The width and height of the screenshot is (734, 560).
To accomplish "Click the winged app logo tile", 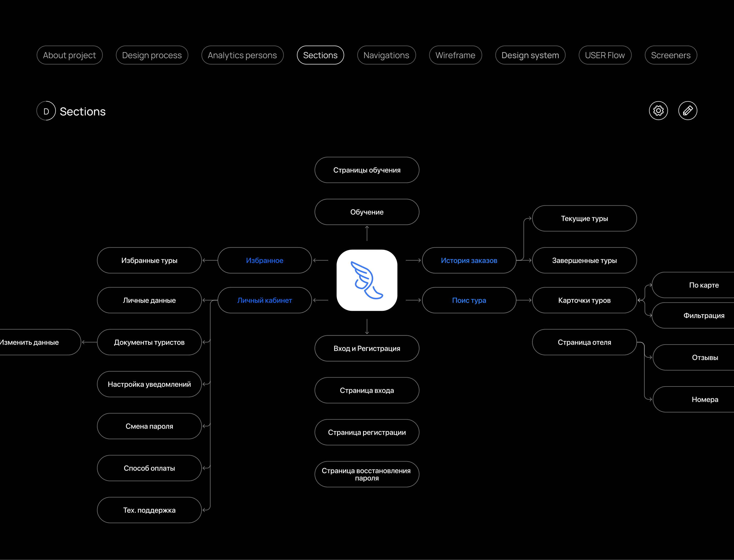I will [x=367, y=280].
